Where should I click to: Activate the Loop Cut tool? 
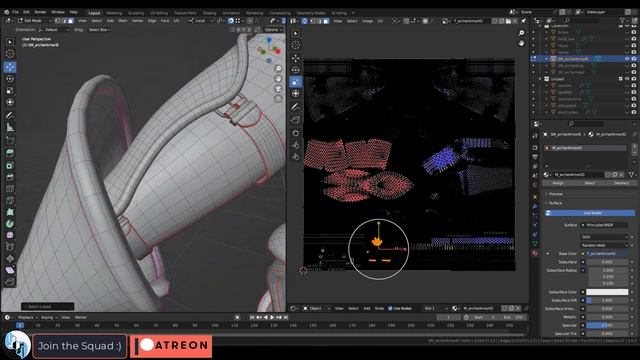coord(10,189)
